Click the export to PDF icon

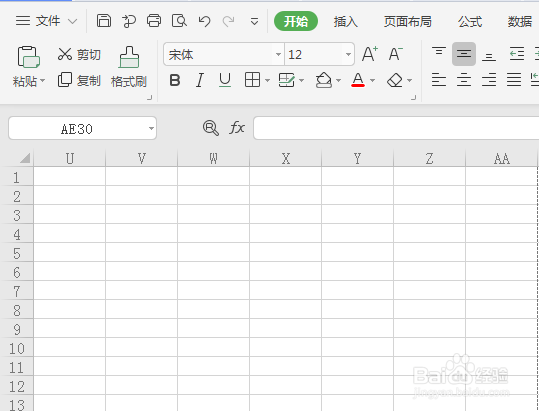(x=129, y=21)
